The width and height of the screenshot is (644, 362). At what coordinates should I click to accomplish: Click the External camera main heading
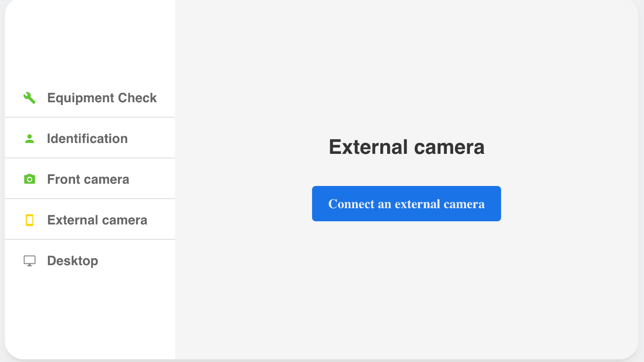407,147
